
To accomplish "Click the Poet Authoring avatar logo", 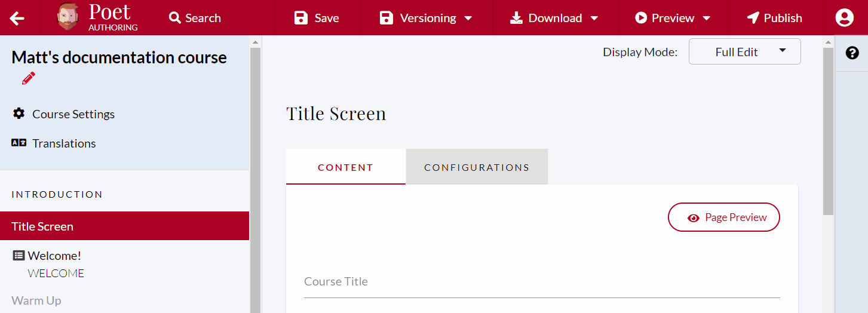I will pos(68,17).
